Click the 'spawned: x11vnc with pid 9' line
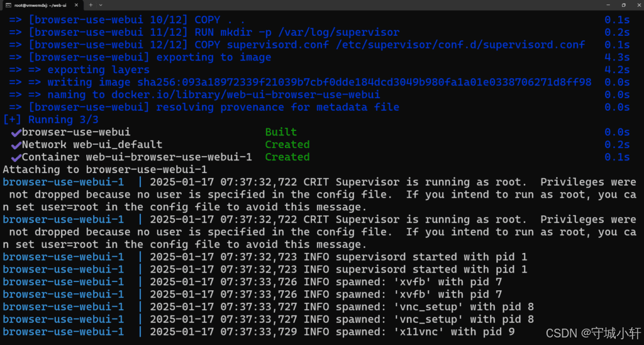 tap(425, 332)
